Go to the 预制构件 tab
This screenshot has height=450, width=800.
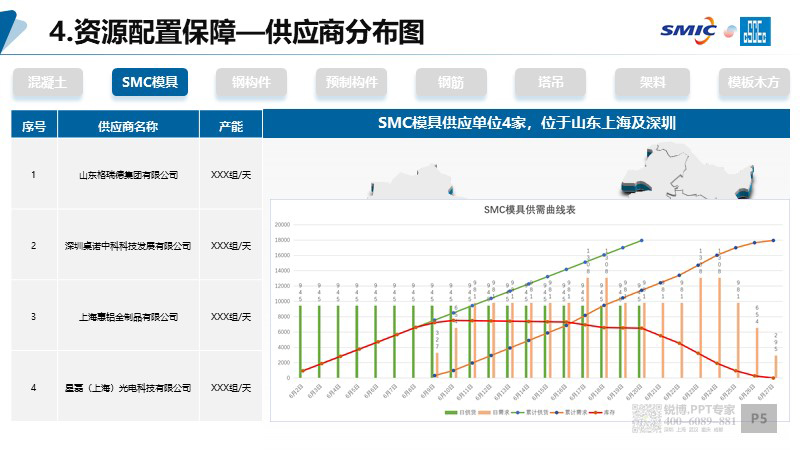pos(352,82)
